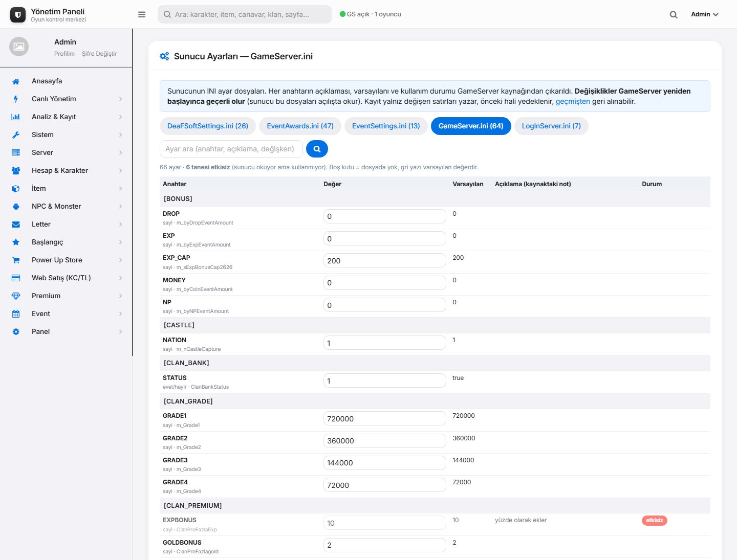This screenshot has height=560, width=737.
Task: Switch to the EventAwards.ini tab
Action: tap(300, 126)
